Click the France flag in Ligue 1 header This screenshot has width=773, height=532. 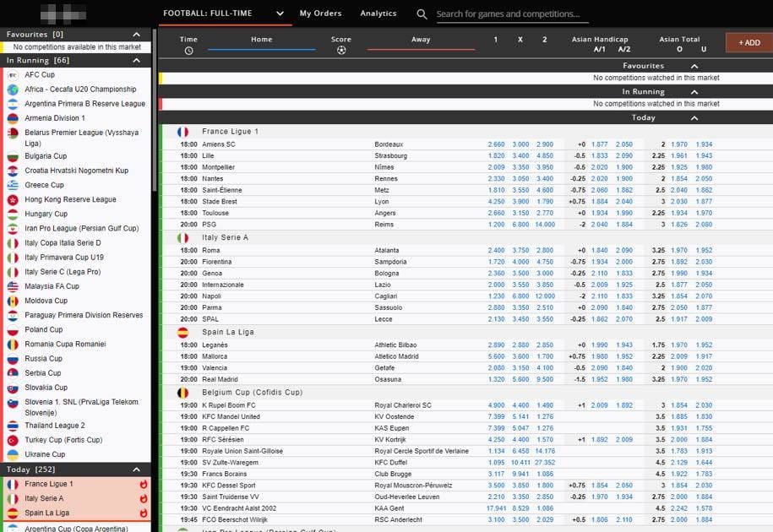tap(182, 132)
